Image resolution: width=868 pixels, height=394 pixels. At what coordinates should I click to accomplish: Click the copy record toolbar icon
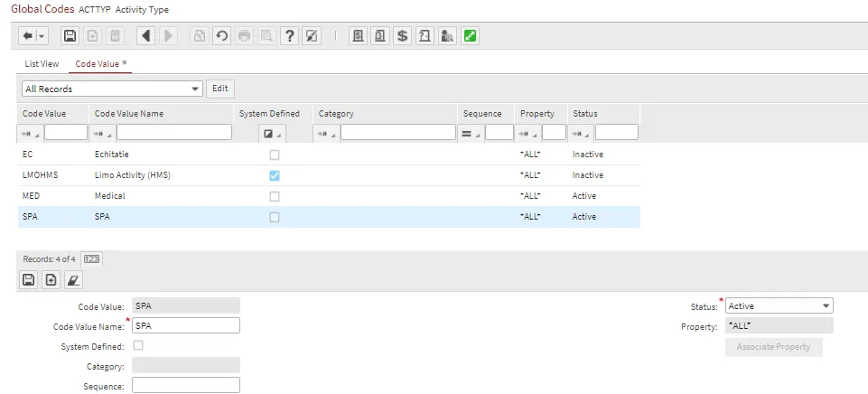click(199, 36)
